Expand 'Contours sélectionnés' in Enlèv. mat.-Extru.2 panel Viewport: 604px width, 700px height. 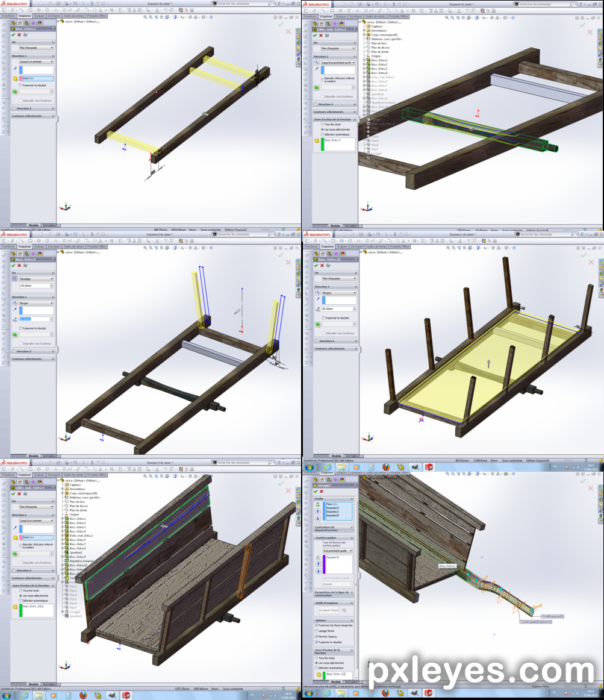(335, 112)
